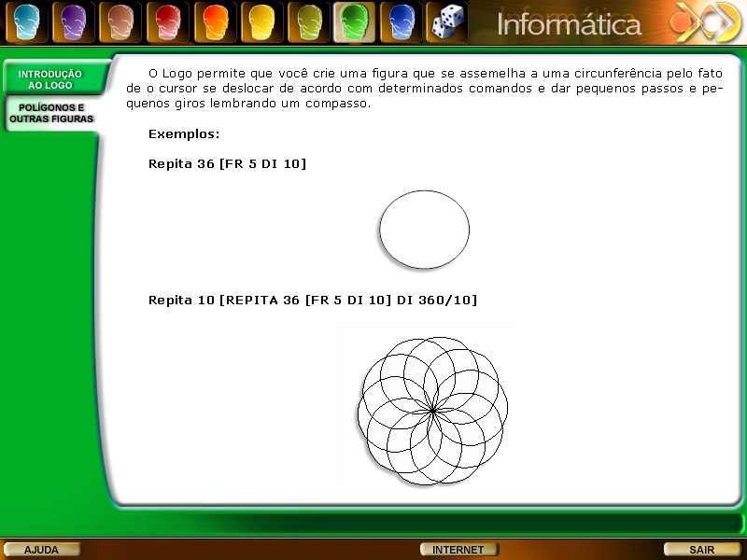Open the AJUDA help button
The width and height of the screenshot is (747, 560).
42,550
